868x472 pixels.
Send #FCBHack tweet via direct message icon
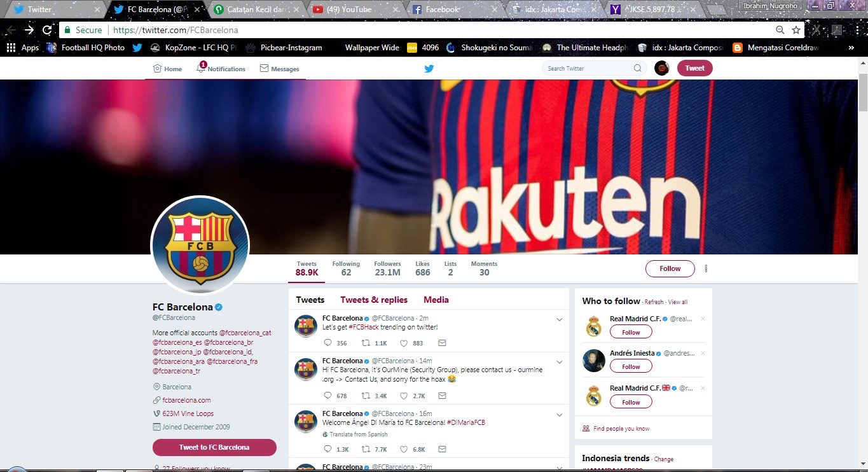tap(442, 343)
